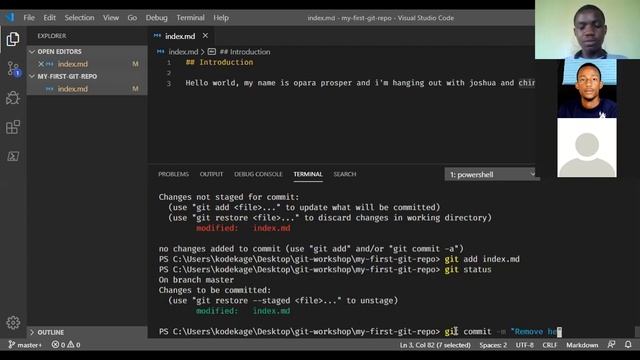Collapse the MY-FIRST-GIT-REPO folder section
This screenshot has height=360, width=640.
pos(32,76)
